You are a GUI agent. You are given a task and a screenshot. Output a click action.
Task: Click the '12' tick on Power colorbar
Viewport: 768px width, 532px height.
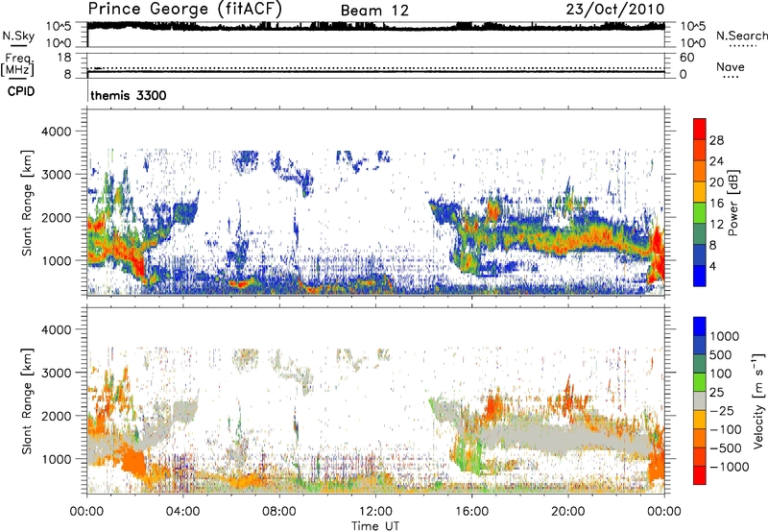pyautogui.click(x=716, y=224)
